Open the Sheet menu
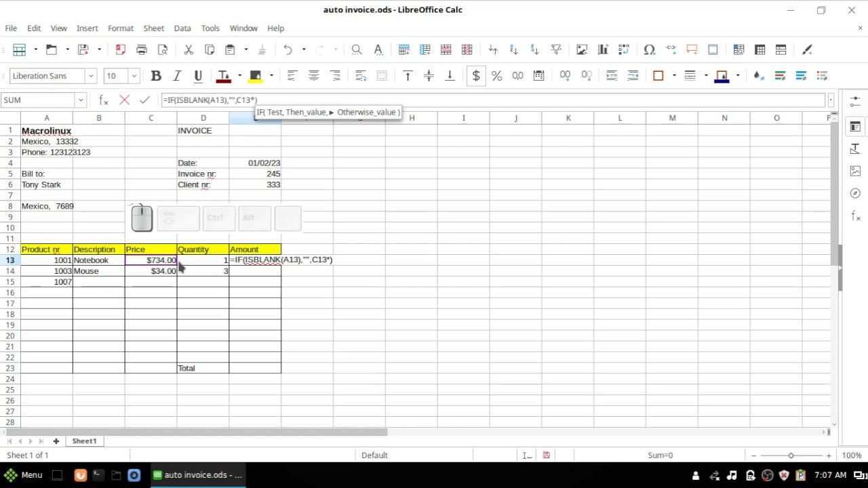Viewport: 868px width, 488px height. (154, 28)
